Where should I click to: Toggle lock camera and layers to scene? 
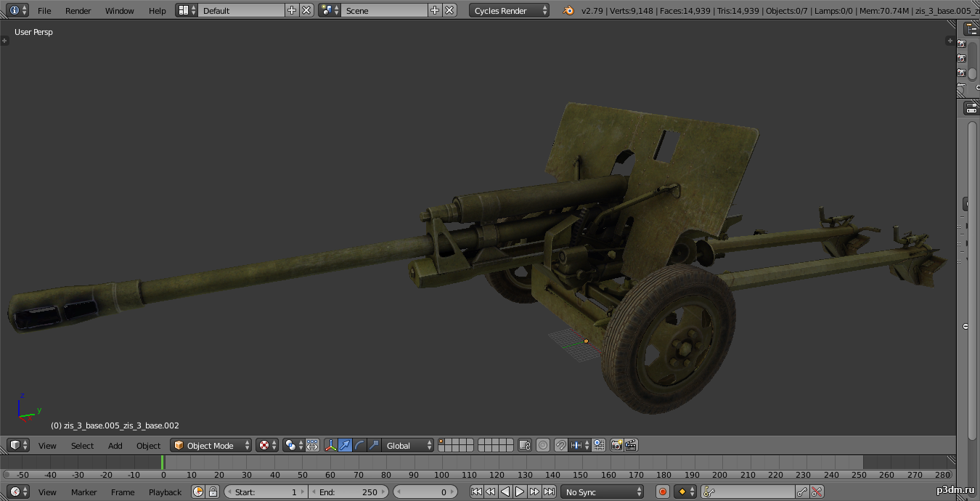pos(525,445)
